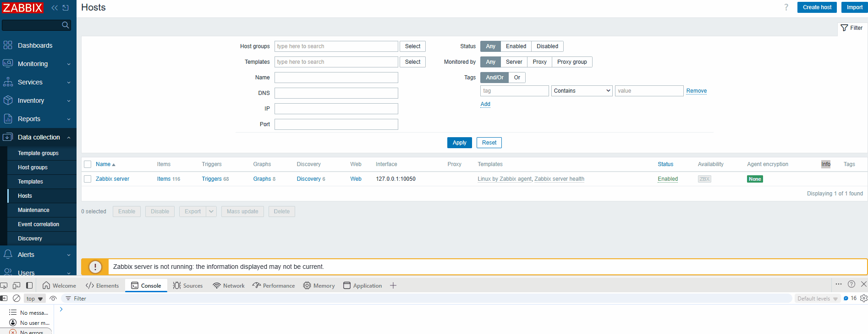Open console settings gear icon
Viewport: 868px width, 334px height.
point(863,298)
